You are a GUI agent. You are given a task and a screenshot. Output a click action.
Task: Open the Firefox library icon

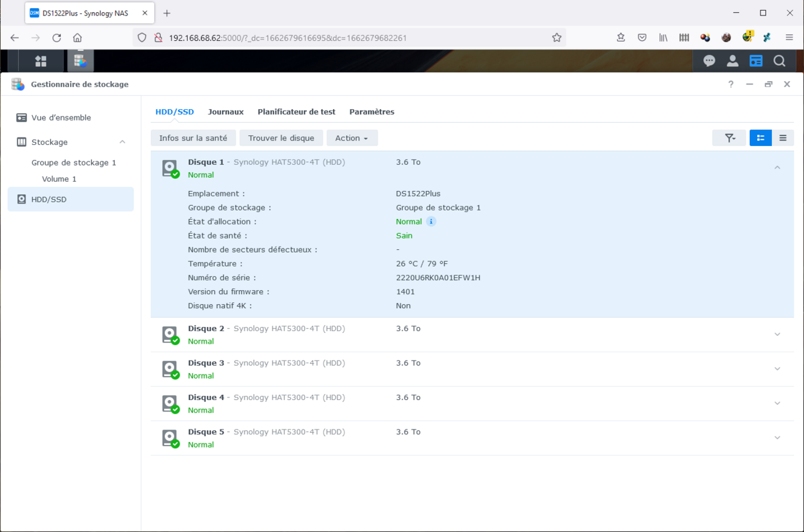click(x=663, y=38)
